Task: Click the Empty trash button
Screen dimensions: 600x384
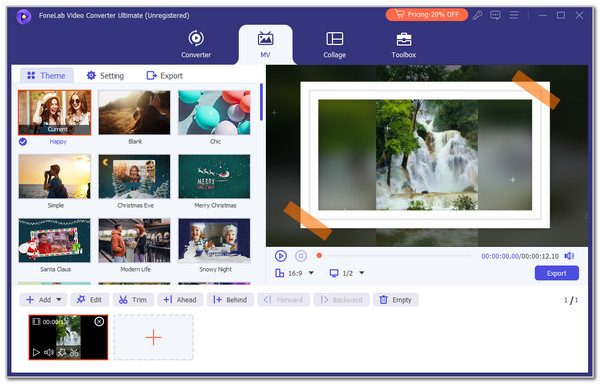Action: coord(396,299)
